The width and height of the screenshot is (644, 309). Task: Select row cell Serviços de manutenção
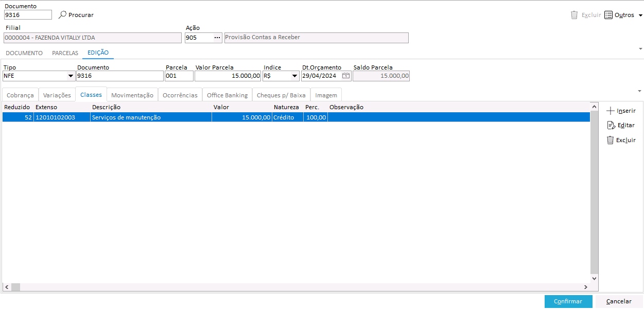[x=151, y=117]
